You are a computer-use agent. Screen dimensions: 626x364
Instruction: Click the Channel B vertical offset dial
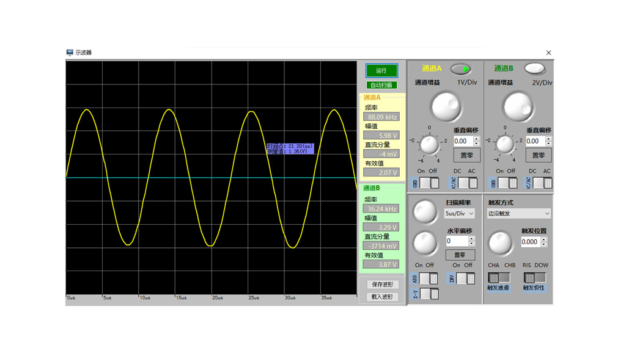coord(504,145)
